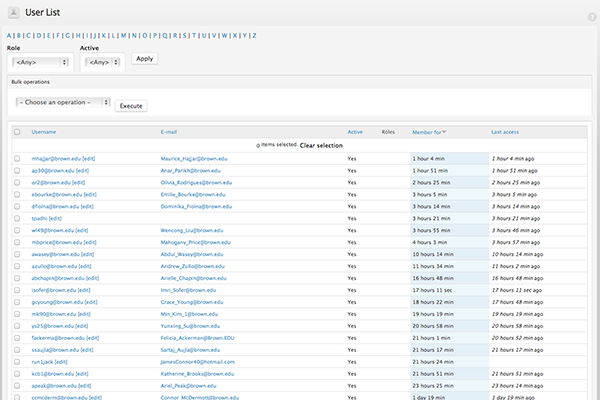Filter users by letter Z

coord(254,36)
